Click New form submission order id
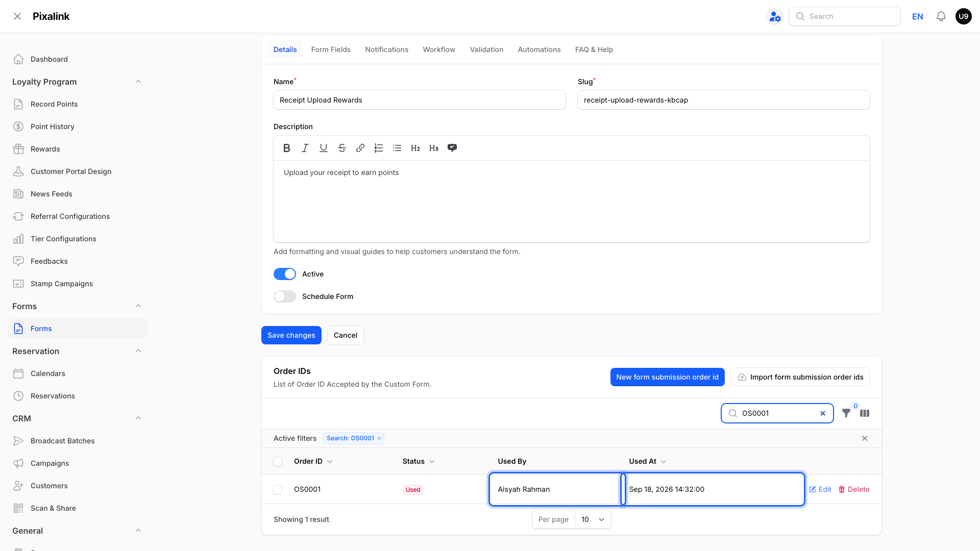The height and width of the screenshot is (551, 980). pyautogui.click(x=667, y=377)
